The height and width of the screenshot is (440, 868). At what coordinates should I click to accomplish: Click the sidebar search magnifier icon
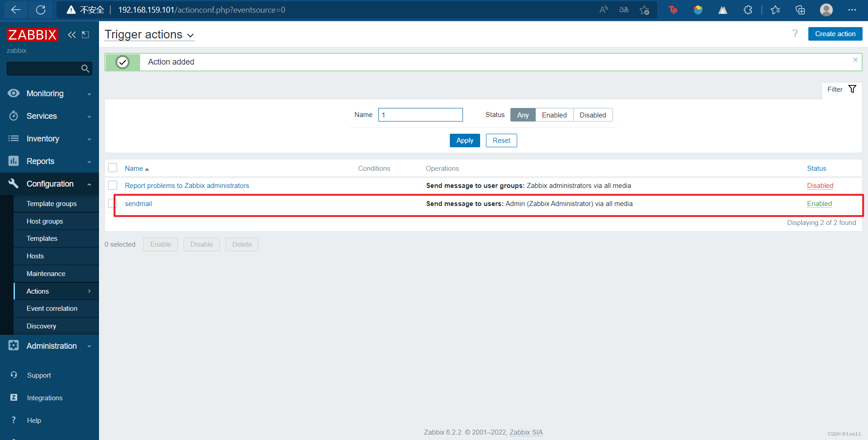click(x=85, y=69)
